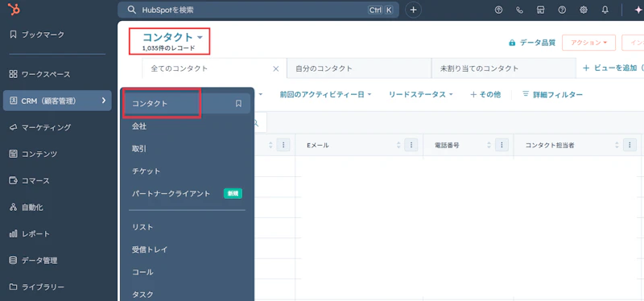Open the 前回のアクティビティー日 filter dropdown
Screen dimensions: 644x301
pyautogui.click(x=325, y=94)
